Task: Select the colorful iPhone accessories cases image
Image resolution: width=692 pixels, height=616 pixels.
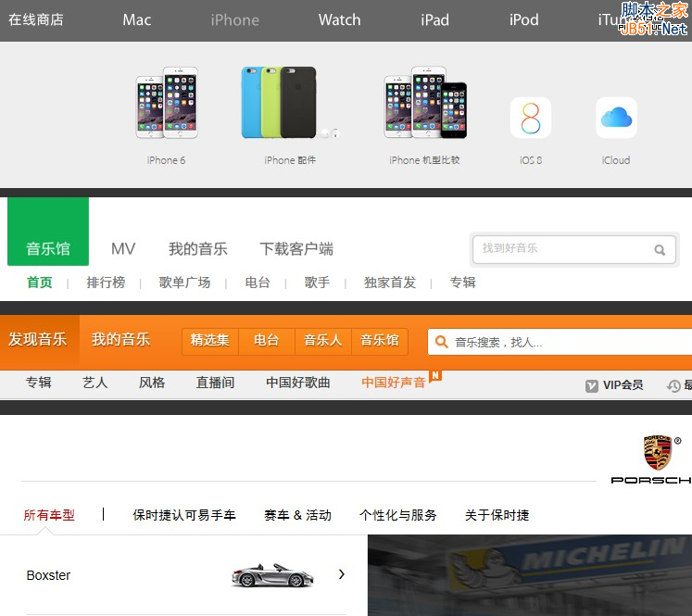Action: pos(280,102)
